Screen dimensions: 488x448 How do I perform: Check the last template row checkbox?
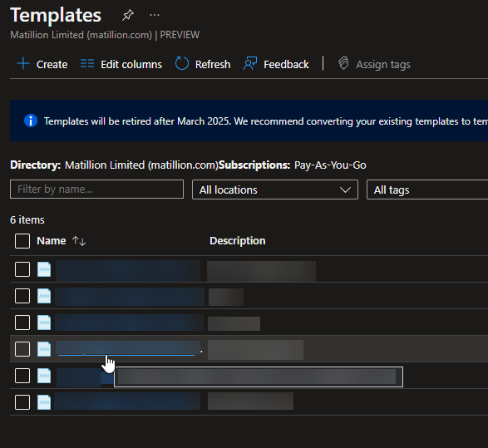click(22, 402)
